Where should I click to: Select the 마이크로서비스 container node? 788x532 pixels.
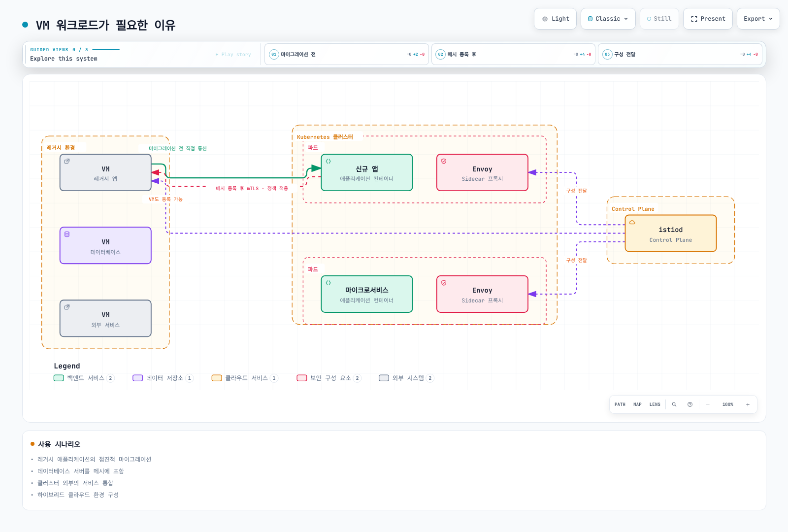click(x=367, y=294)
